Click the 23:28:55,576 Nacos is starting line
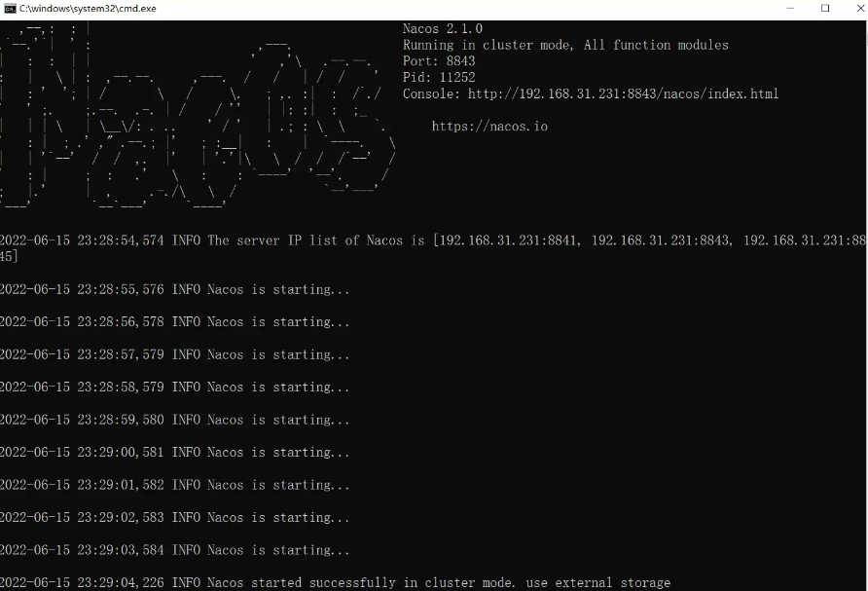868x591 pixels. 175,289
